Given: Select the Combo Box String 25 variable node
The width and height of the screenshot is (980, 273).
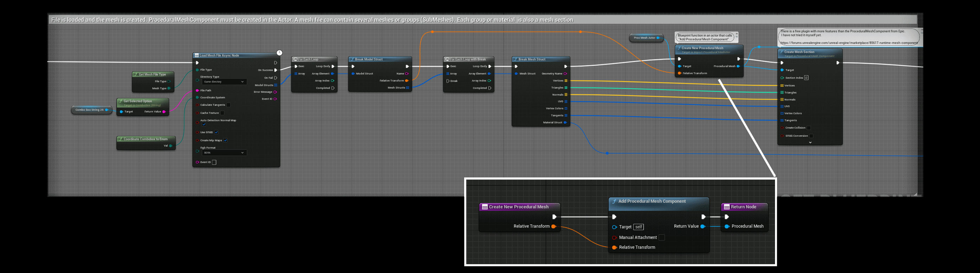Looking at the screenshot, I should pos(90,110).
